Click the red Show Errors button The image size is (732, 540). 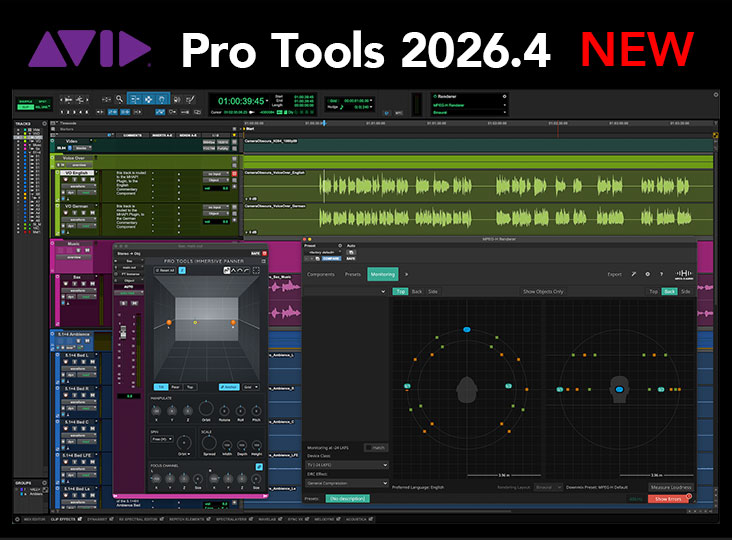[670, 498]
